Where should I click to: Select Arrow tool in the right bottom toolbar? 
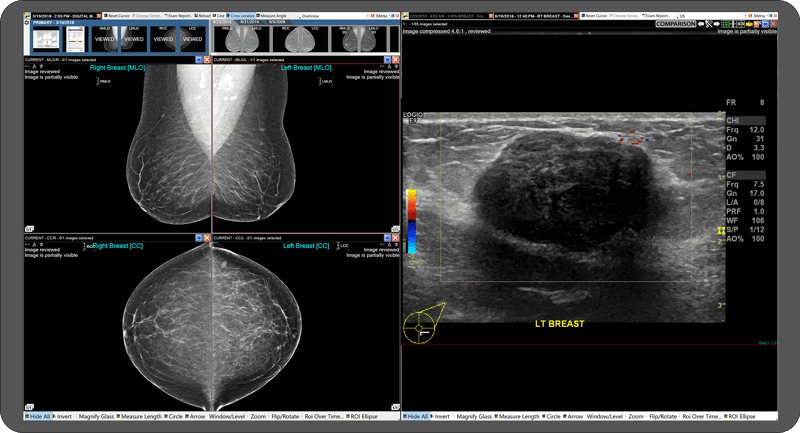(573, 417)
